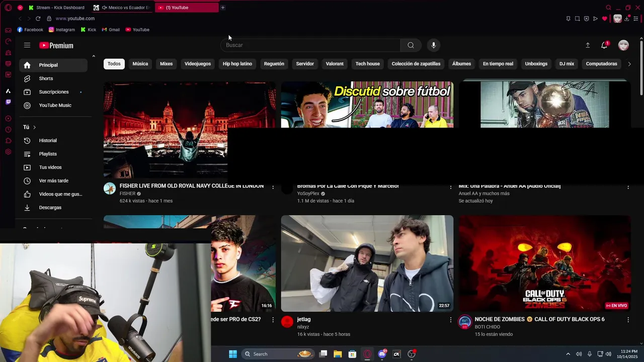Open the sidebar player icon
The height and width of the screenshot is (362, 644).
pyautogui.click(x=8, y=119)
